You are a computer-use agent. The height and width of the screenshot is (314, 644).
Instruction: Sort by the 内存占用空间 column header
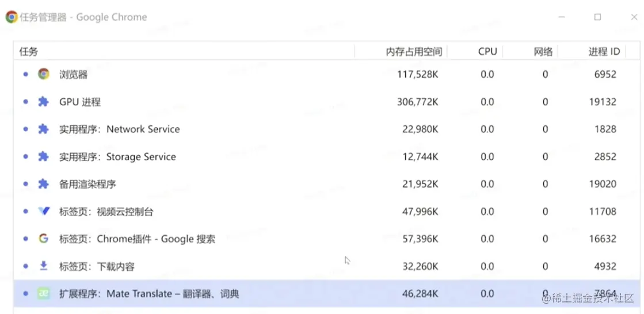[413, 52]
